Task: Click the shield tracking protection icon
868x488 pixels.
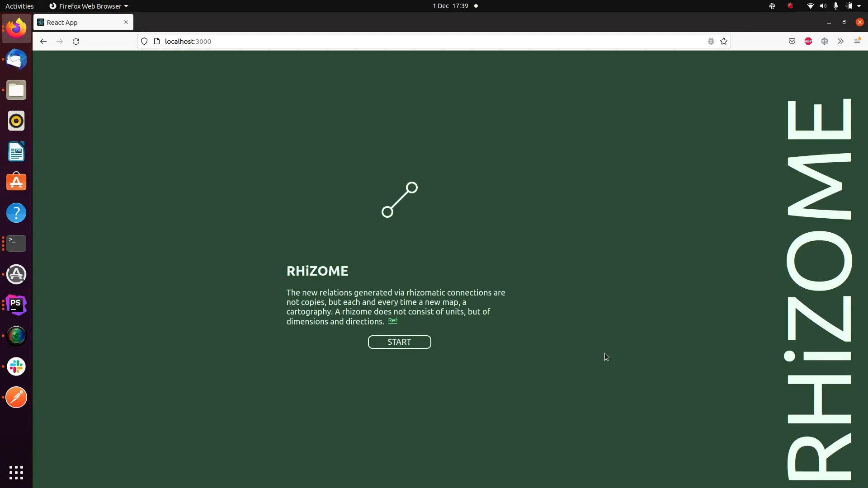Action: point(144,42)
